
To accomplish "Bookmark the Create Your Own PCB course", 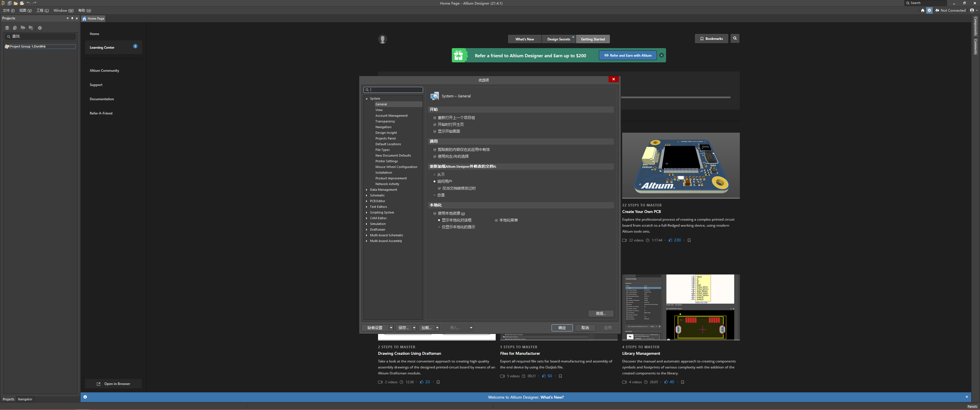I will [x=689, y=240].
